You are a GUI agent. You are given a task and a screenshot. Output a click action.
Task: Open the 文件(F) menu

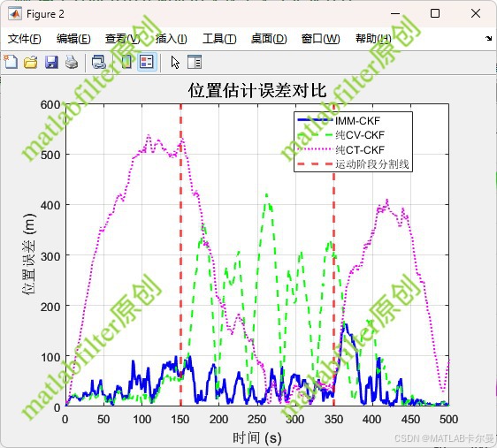click(x=25, y=39)
